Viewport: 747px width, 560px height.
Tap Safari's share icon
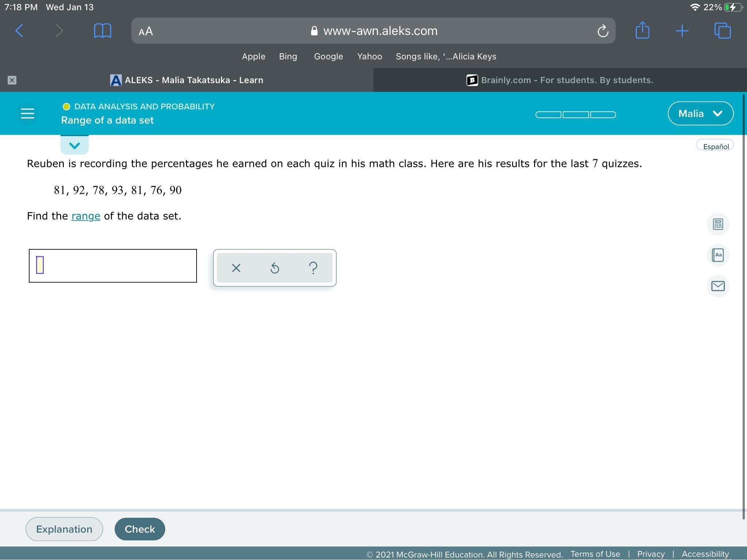coord(642,31)
